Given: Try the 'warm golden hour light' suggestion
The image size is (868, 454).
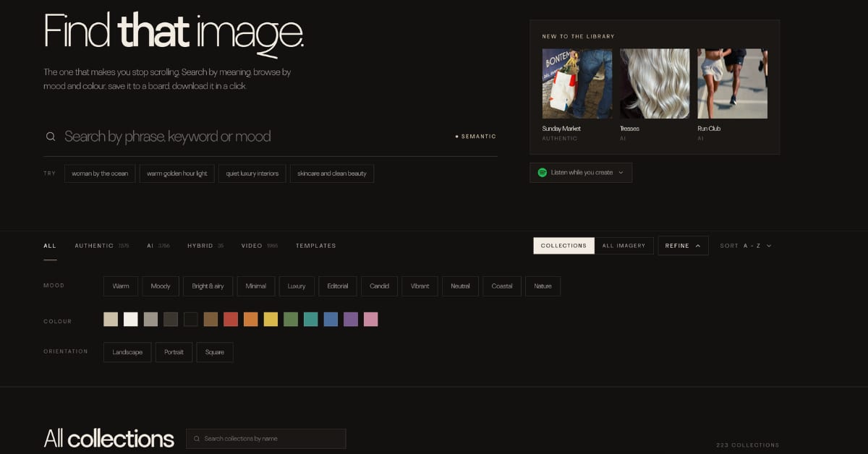Looking at the screenshot, I should 176,174.
